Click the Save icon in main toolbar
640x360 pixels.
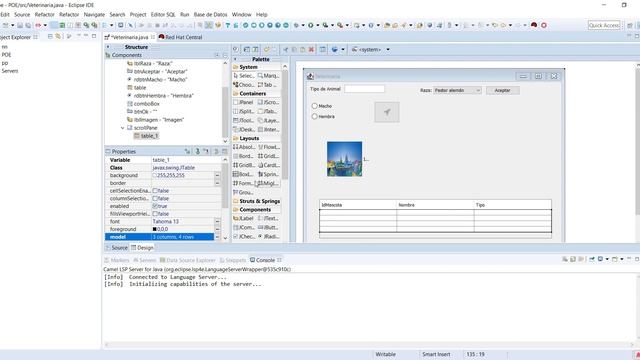click(20, 25)
